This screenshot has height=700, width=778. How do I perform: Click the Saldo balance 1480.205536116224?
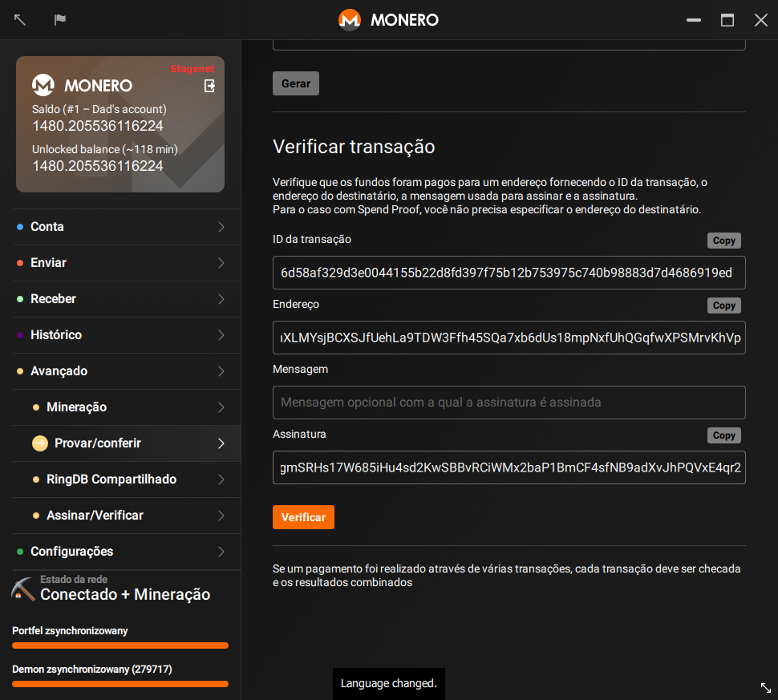coord(98,126)
